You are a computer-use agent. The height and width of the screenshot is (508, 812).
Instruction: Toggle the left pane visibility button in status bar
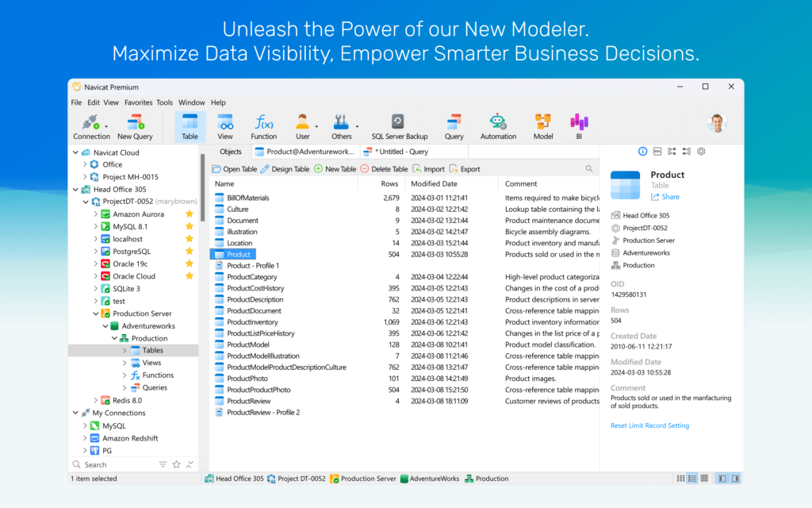[722, 479]
